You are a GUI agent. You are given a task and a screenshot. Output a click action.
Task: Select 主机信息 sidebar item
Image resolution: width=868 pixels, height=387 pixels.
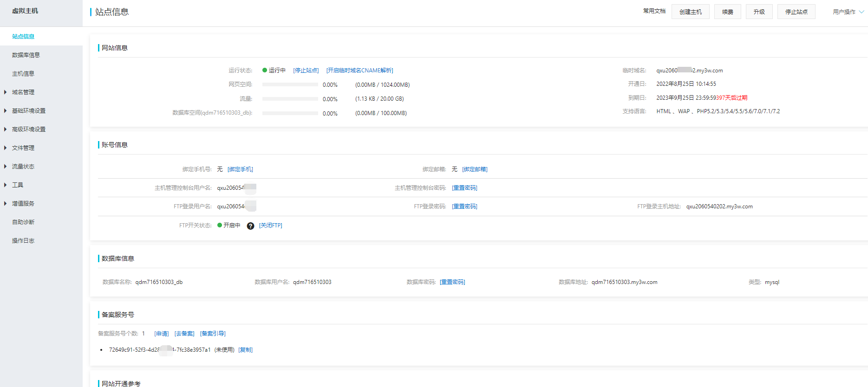pos(23,74)
